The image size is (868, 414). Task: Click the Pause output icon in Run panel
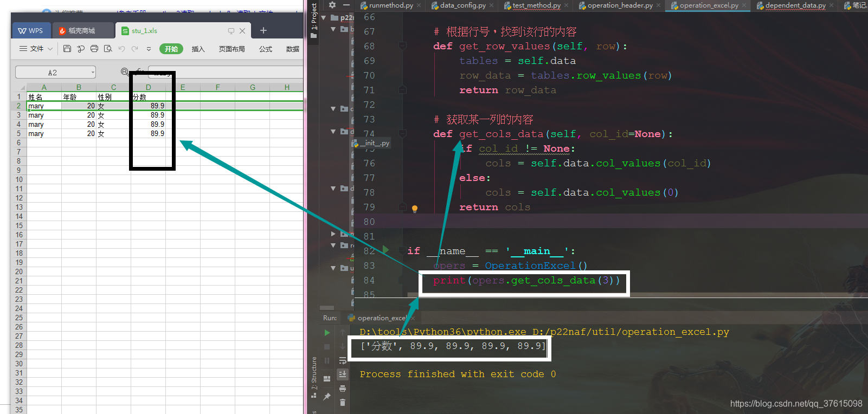pos(327,360)
